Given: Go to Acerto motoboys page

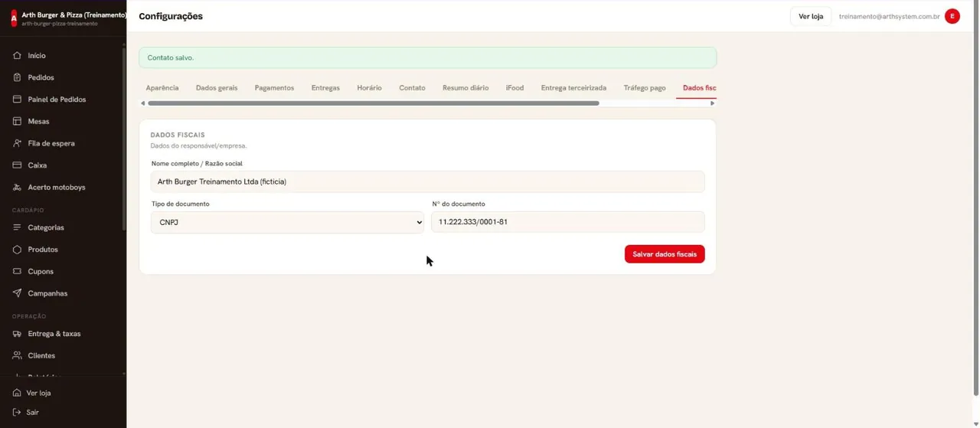Looking at the screenshot, I should click(57, 187).
